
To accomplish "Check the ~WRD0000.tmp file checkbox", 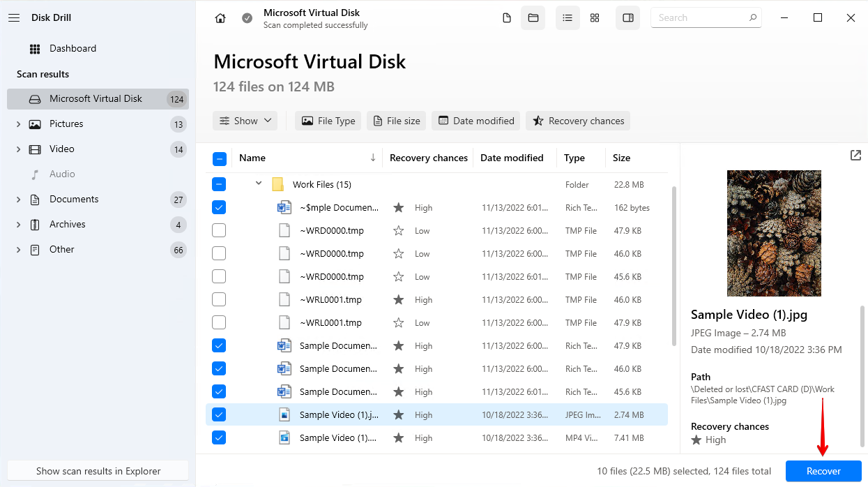I will coord(220,230).
